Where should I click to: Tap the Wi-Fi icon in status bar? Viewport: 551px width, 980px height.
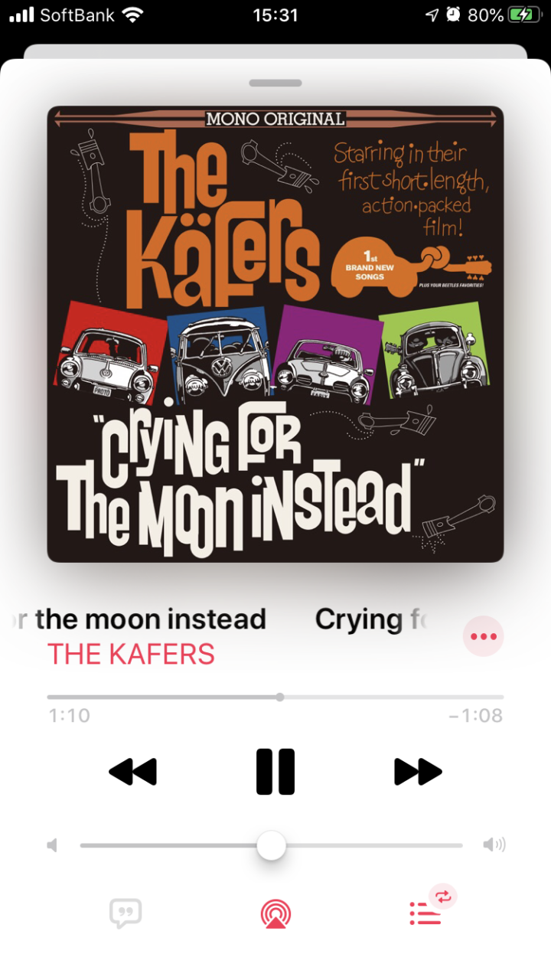pos(133,15)
